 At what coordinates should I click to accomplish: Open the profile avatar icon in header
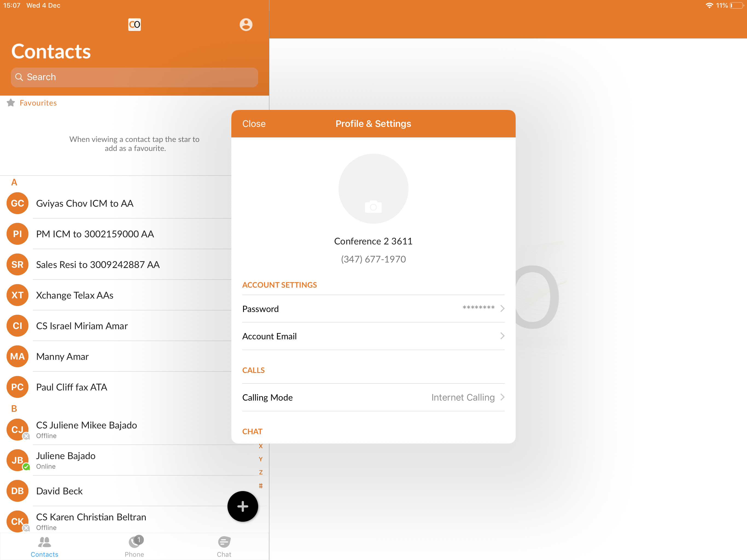click(246, 25)
